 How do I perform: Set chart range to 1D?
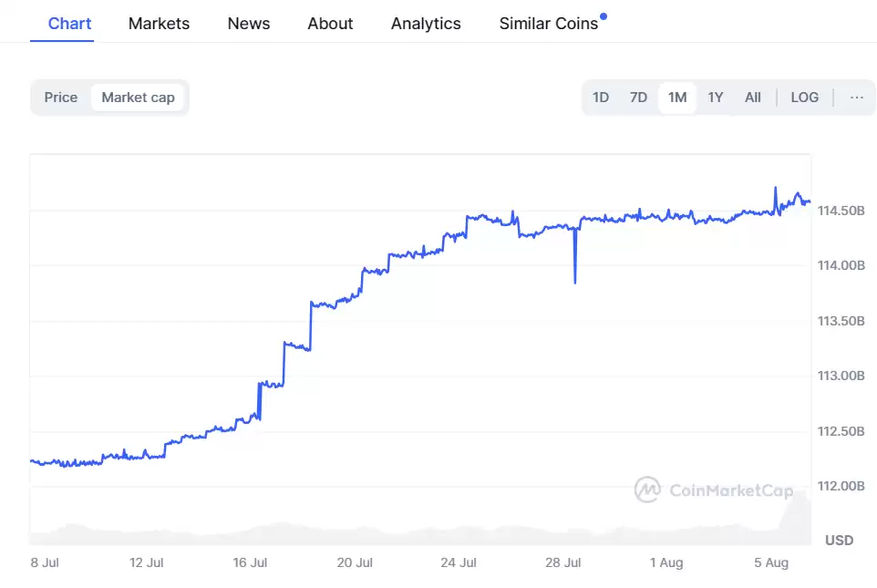(601, 98)
